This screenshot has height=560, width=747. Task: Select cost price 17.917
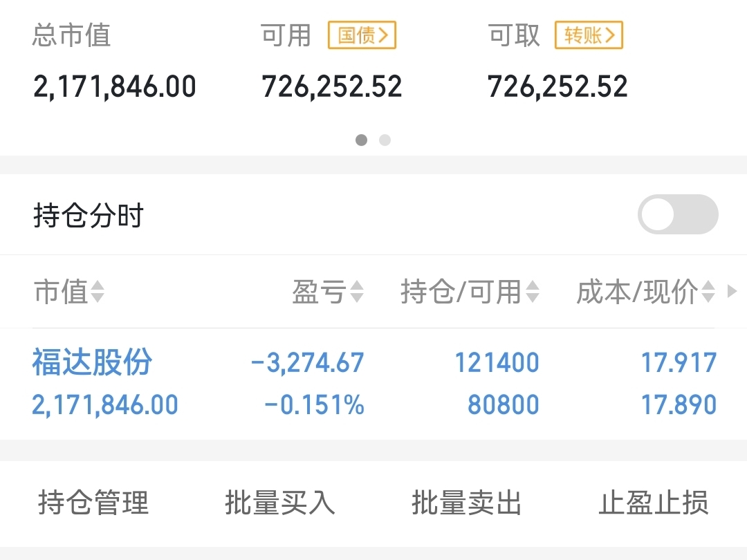coord(679,363)
